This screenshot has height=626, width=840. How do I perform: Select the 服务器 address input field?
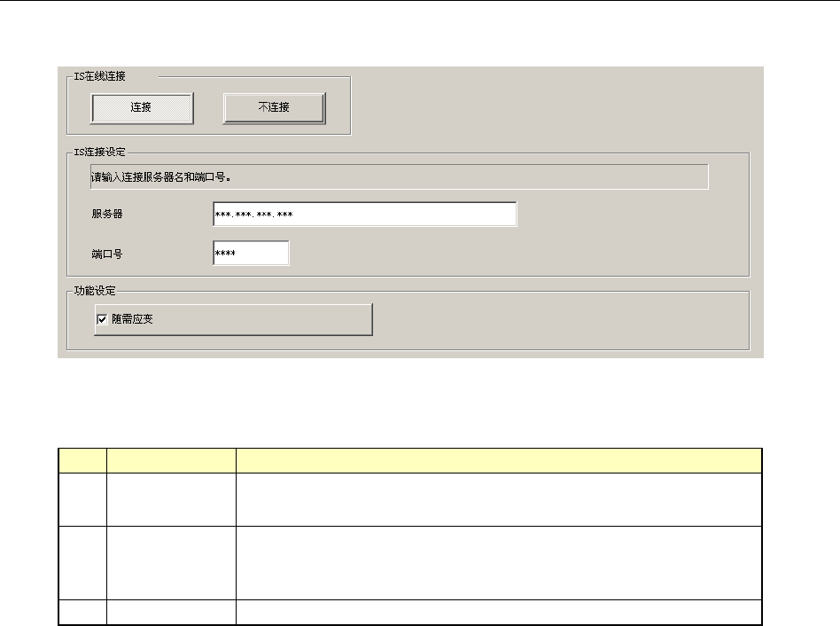pos(365,215)
